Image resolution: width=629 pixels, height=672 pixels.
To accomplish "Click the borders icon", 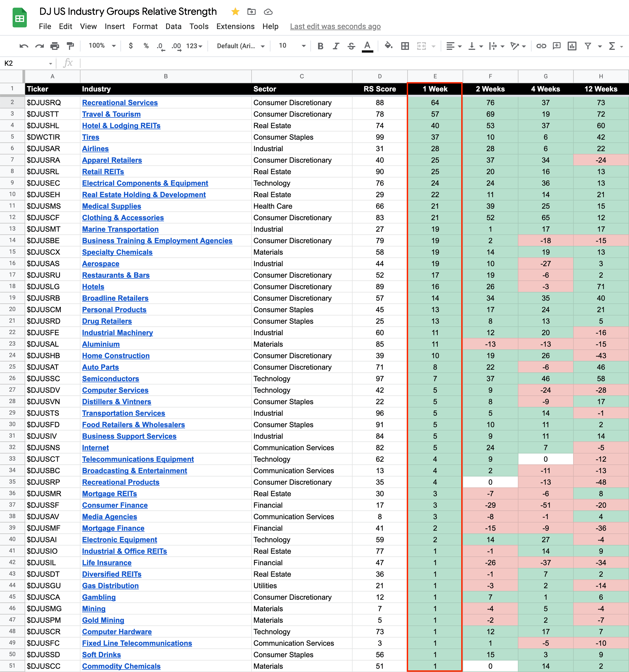I will [405, 46].
